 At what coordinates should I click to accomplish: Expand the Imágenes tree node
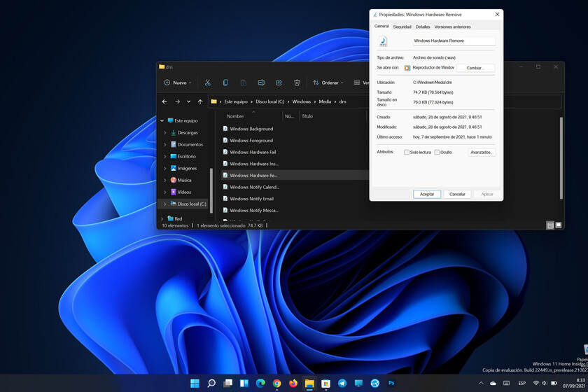pos(165,169)
